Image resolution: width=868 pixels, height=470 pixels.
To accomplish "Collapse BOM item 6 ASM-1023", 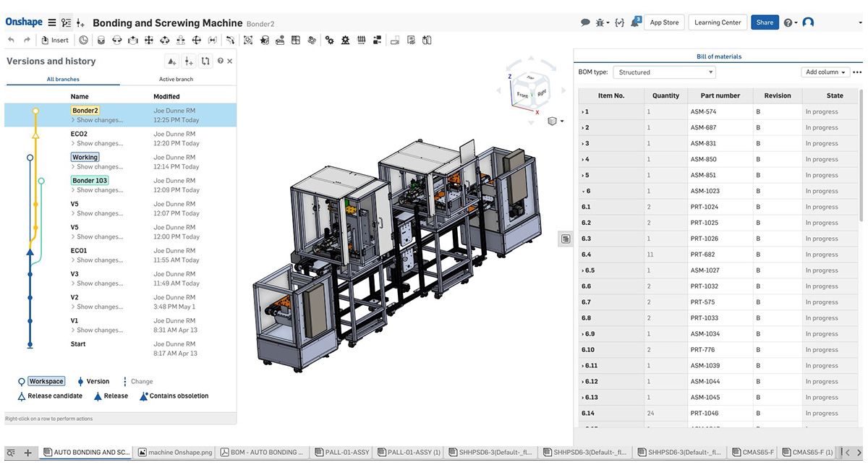I will pos(583,191).
